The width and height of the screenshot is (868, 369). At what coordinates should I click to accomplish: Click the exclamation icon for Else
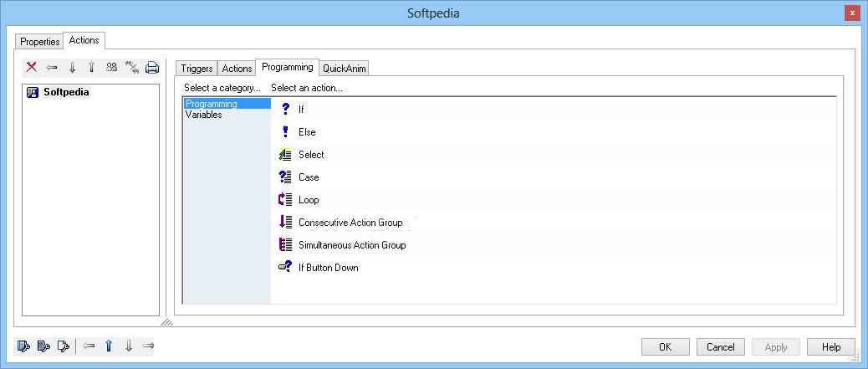click(x=286, y=132)
